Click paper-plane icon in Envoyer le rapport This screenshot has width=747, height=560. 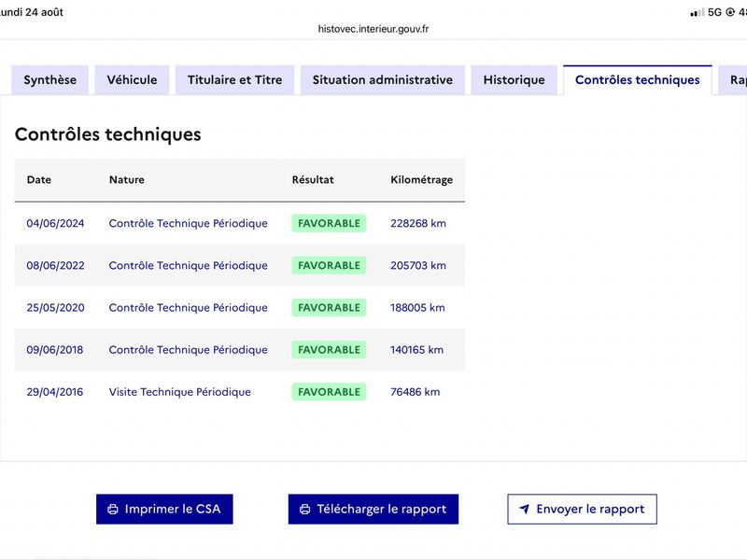(x=524, y=509)
